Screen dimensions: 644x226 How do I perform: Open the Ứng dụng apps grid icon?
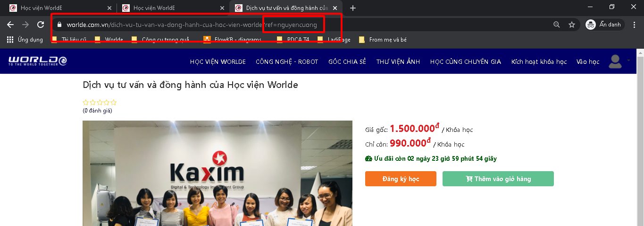10,40
